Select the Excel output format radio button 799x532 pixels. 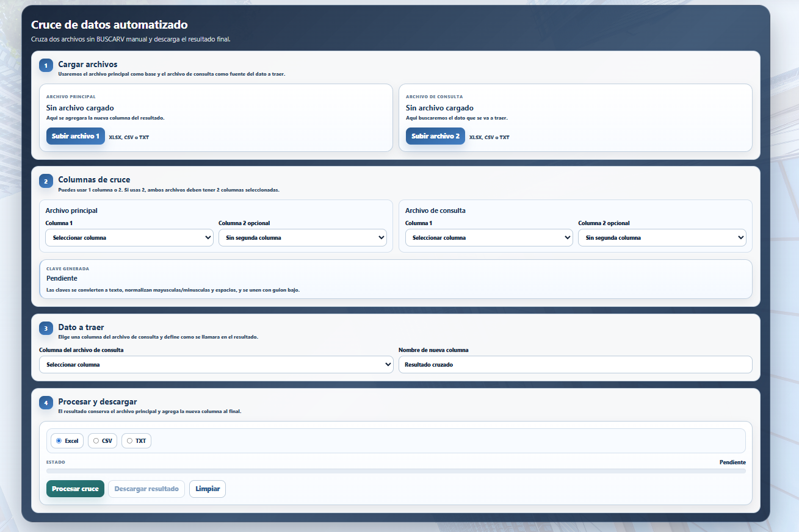59,440
